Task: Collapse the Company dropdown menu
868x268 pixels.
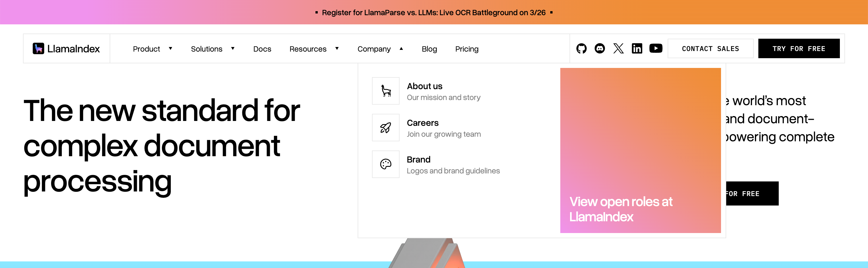Action: coord(380,49)
